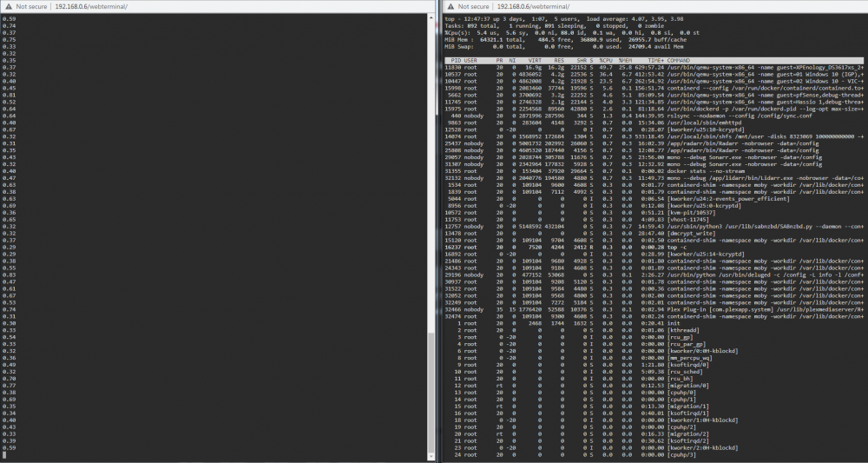The height and width of the screenshot is (463, 868).
Task: Select the 'guest=02 Windows 10 - VIC' process row
Action: coord(654,81)
